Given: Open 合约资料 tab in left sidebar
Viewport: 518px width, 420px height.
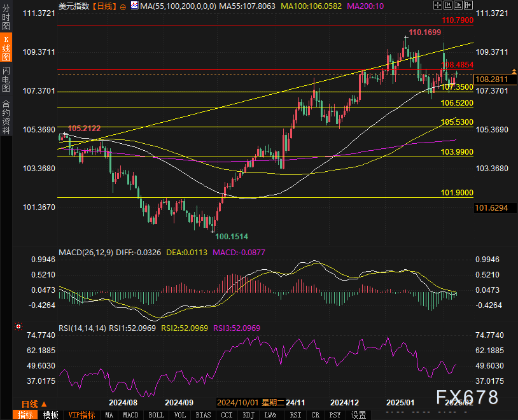Looking at the screenshot, I should 6,117.
